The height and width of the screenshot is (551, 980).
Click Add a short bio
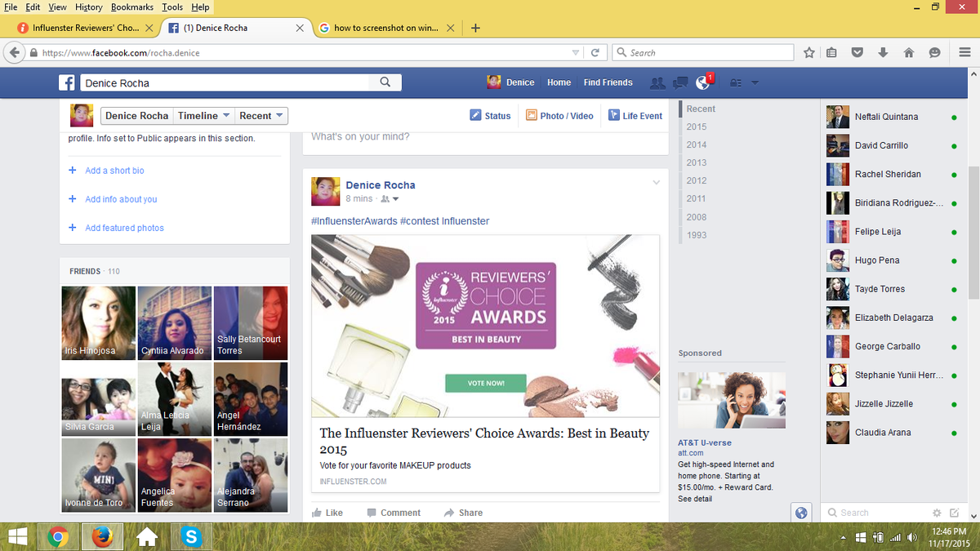(x=114, y=171)
